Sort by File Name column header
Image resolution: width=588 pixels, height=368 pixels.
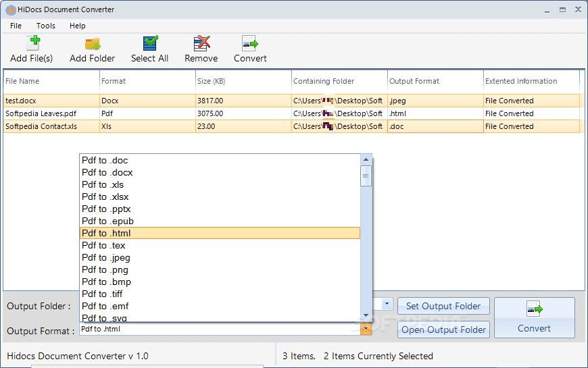pyautogui.click(x=51, y=81)
